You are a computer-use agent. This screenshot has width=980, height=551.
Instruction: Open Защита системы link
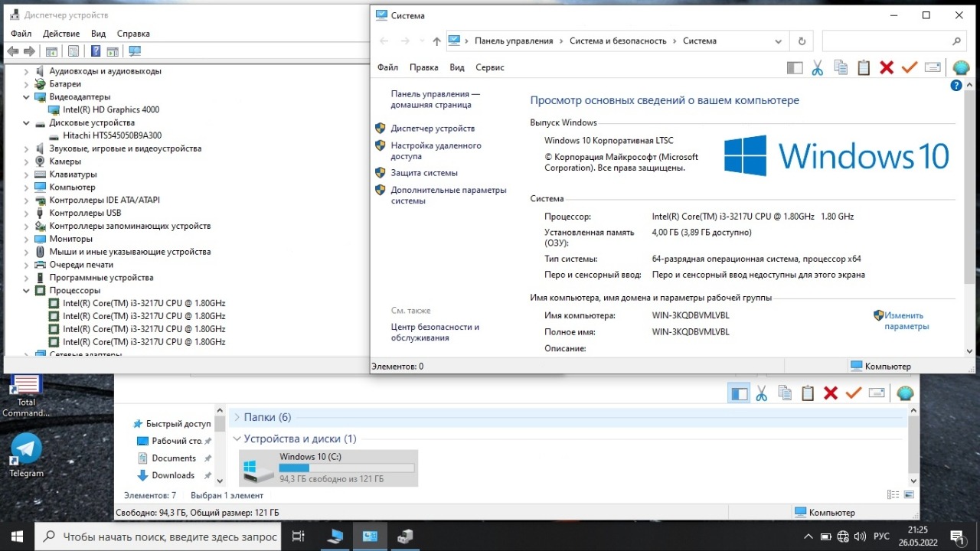(x=424, y=173)
